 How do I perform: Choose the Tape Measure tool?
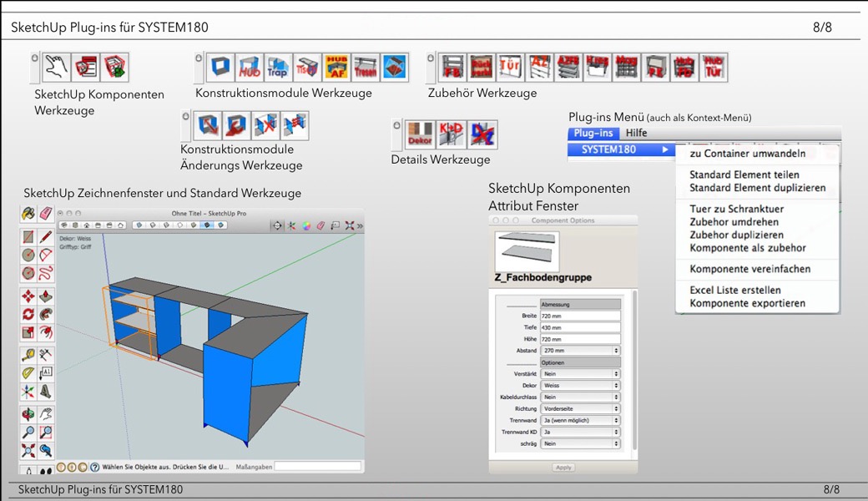click(x=28, y=354)
